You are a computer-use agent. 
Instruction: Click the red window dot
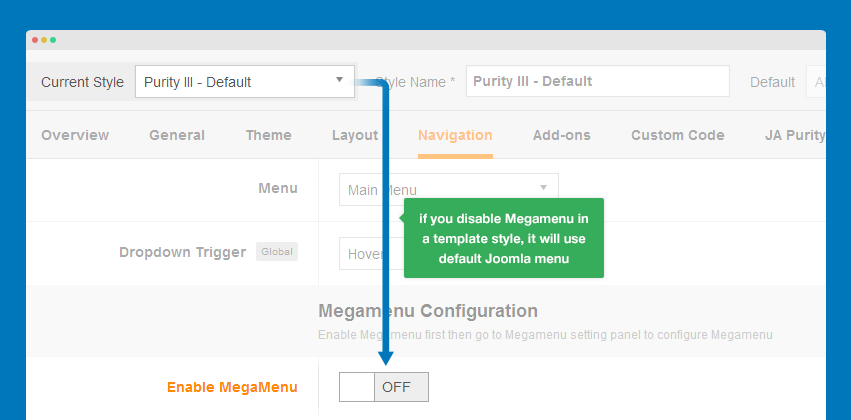click(x=35, y=40)
